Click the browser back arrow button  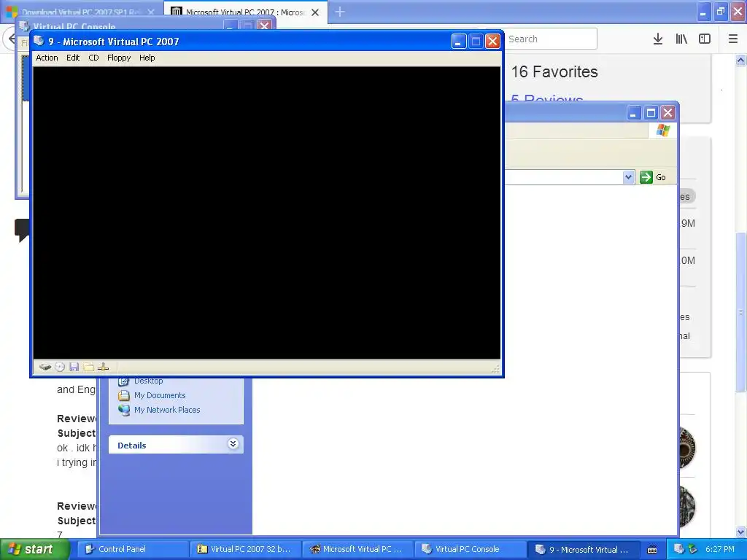point(12,39)
